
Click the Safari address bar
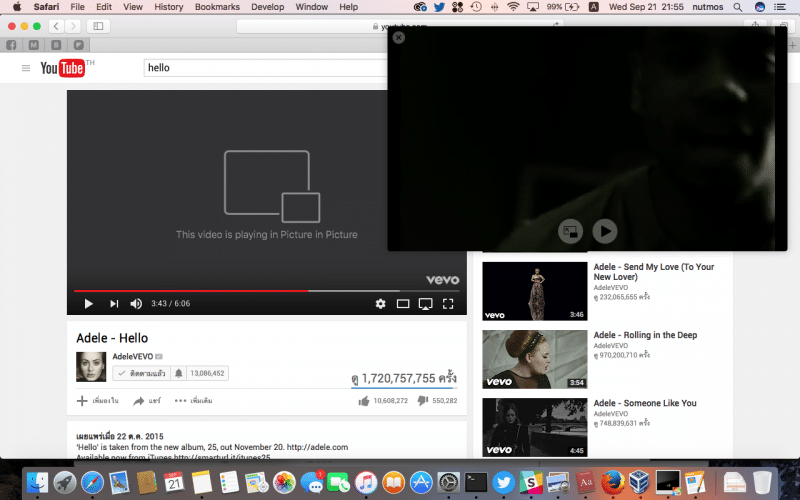coord(400,26)
